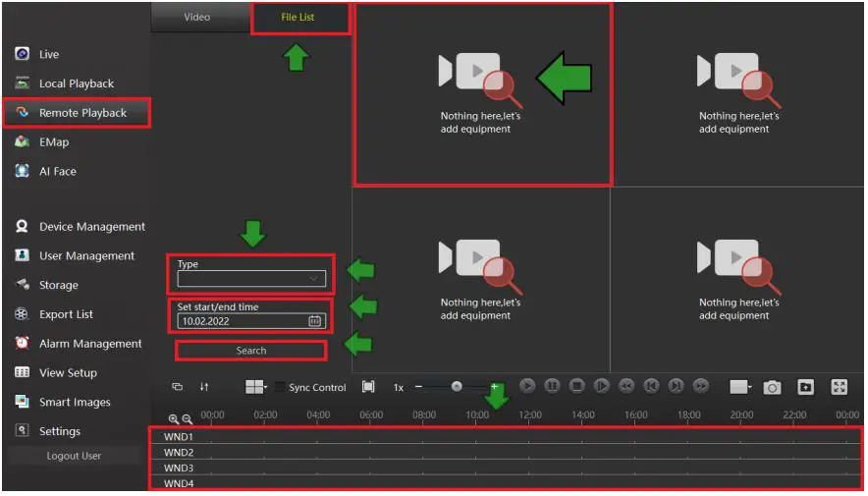The width and height of the screenshot is (868, 496).
Task: Click the next segment button
Action: tap(676, 386)
